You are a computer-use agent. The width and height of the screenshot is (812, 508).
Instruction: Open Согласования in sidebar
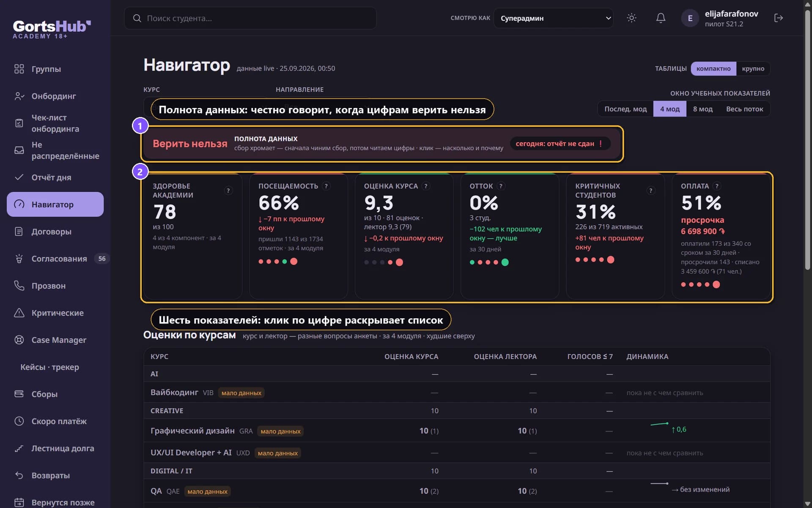55,259
